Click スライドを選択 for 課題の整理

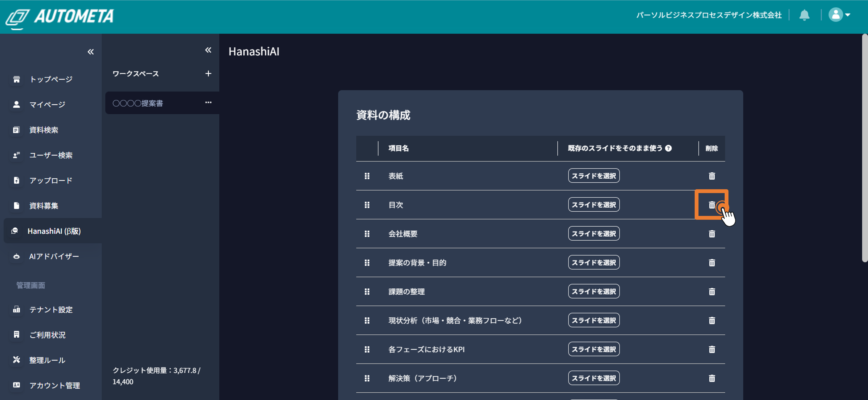594,292
